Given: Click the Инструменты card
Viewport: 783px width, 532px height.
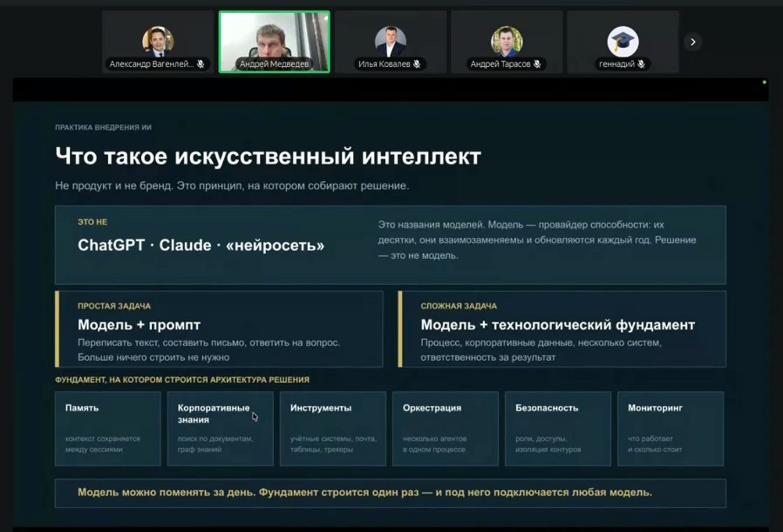Looking at the screenshot, I should [332, 429].
